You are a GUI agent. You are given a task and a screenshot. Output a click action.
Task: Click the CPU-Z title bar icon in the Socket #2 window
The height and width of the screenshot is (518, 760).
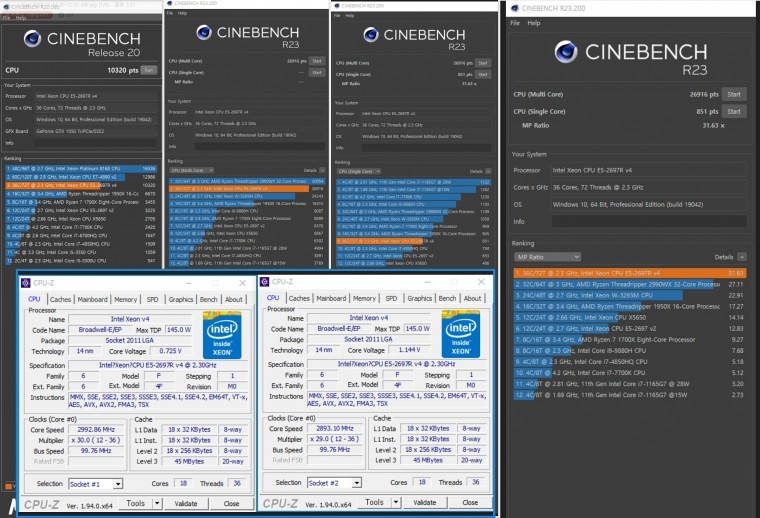(x=264, y=282)
